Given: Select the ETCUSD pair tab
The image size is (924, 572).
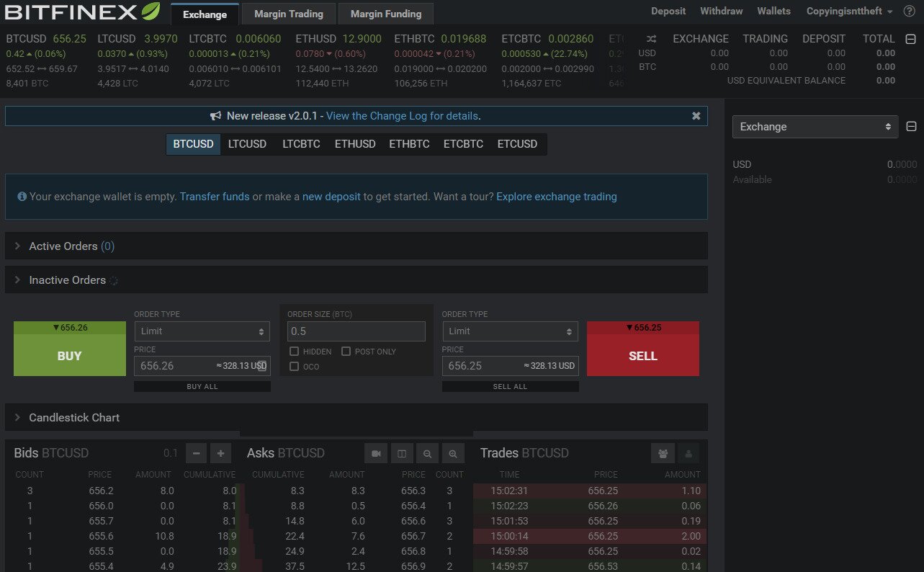Looking at the screenshot, I should (517, 144).
